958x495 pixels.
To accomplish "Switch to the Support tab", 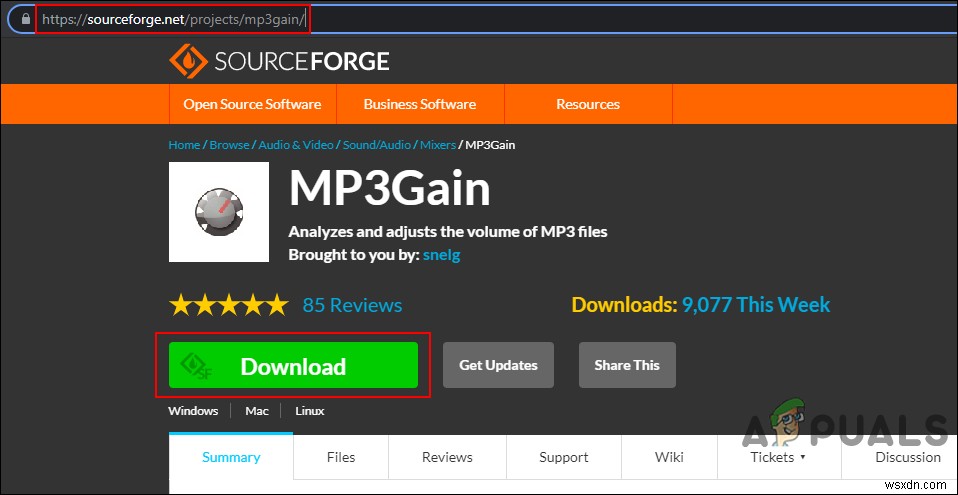I will 563,457.
